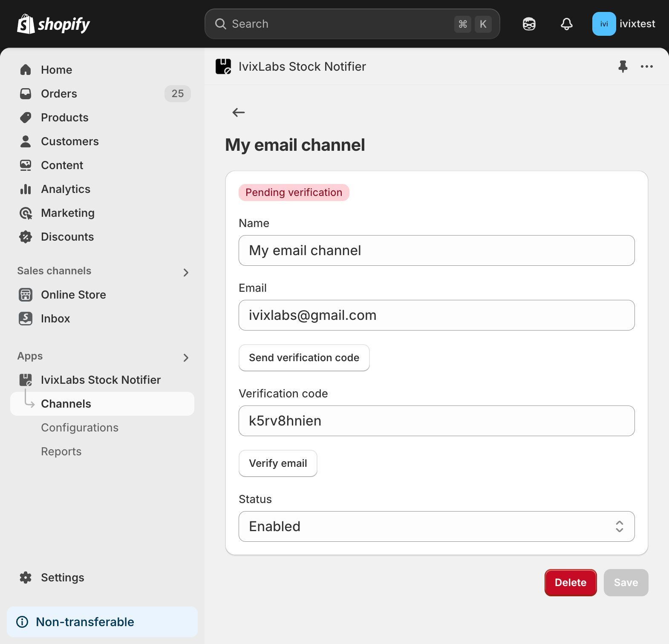Screen dimensions: 669x644
Task: Open Configurations submenu item
Action: coord(80,428)
